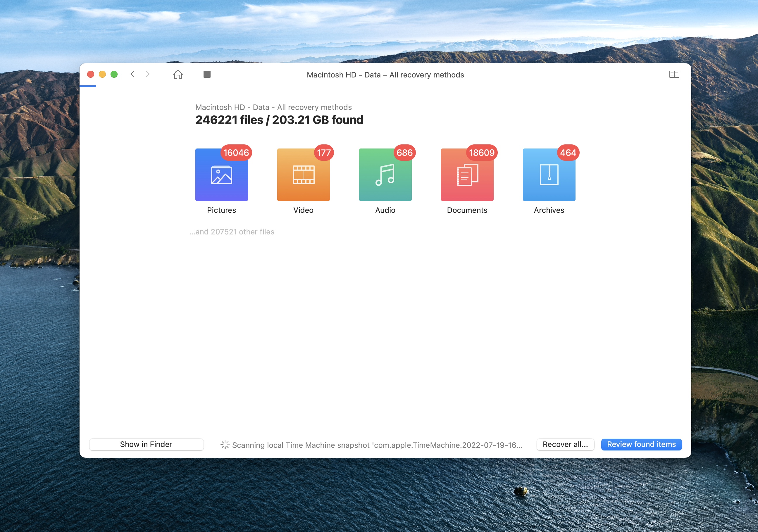The image size is (758, 532).
Task: Click '...and 207521 other files' text
Action: [232, 232]
